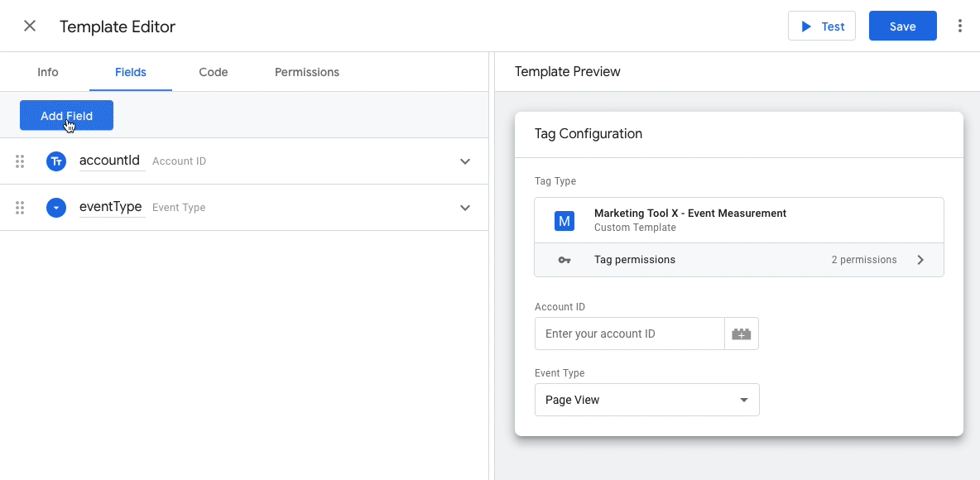
Task: Click the dropdown field type icon beside eventType
Action: (x=56, y=208)
